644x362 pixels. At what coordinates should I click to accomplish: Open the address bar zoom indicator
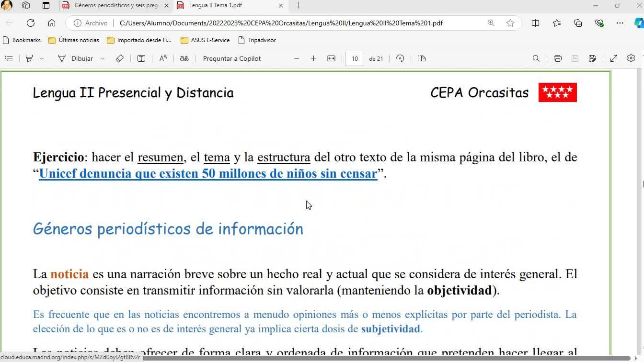(x=491, y=23)
